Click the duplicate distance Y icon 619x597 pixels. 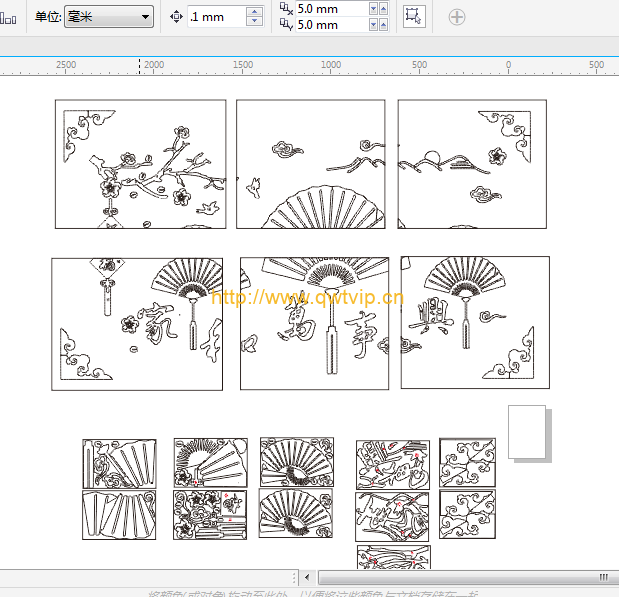286,25
